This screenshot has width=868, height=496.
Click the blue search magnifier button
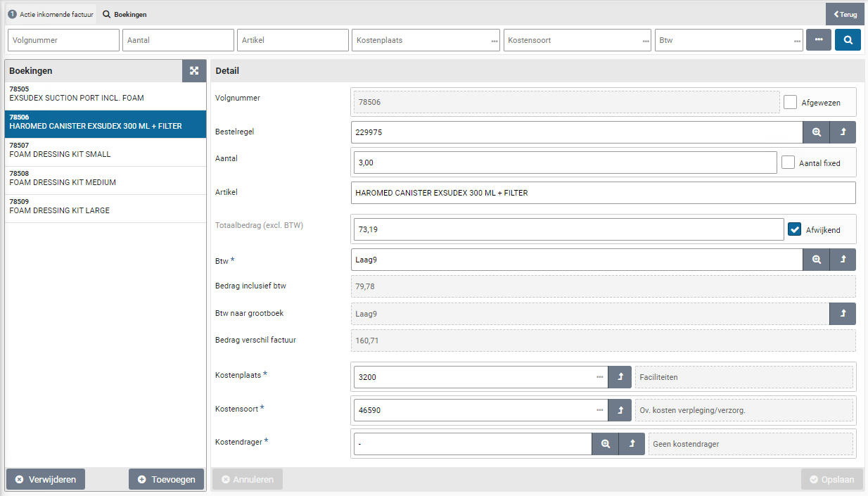click(x=848, y=40)
